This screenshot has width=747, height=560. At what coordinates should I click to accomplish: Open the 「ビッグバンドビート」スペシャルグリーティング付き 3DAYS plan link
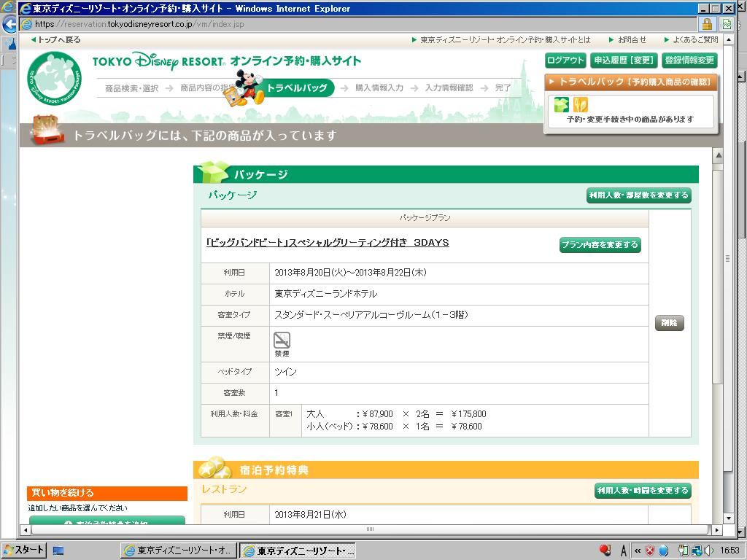click(328, 242)
